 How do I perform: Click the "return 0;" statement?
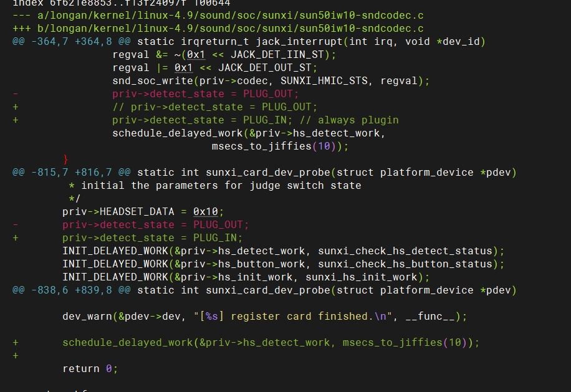90,368
